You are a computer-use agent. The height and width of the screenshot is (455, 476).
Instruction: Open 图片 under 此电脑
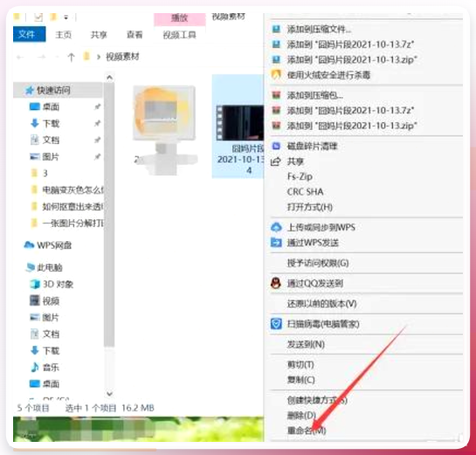click(x=51, y=318)
